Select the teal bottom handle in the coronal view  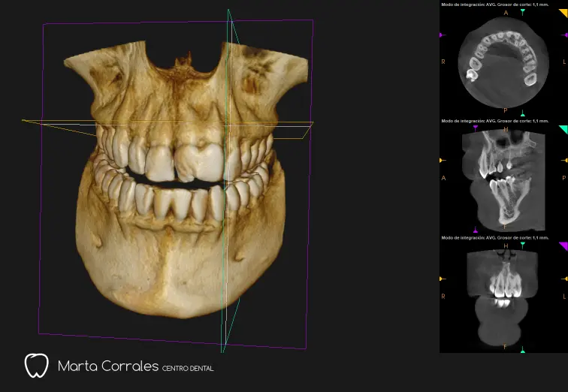(x=523, y=350)
